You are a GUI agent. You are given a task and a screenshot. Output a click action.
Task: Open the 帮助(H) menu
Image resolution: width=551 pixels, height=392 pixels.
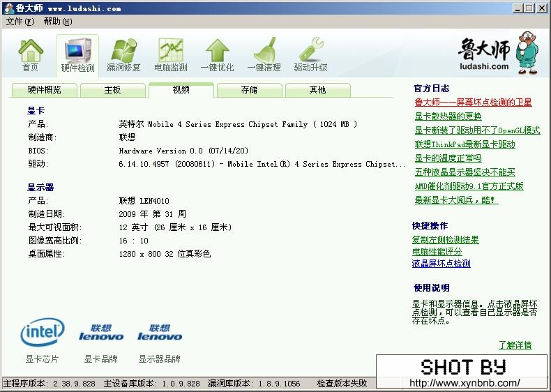click(x=58, y=22)
